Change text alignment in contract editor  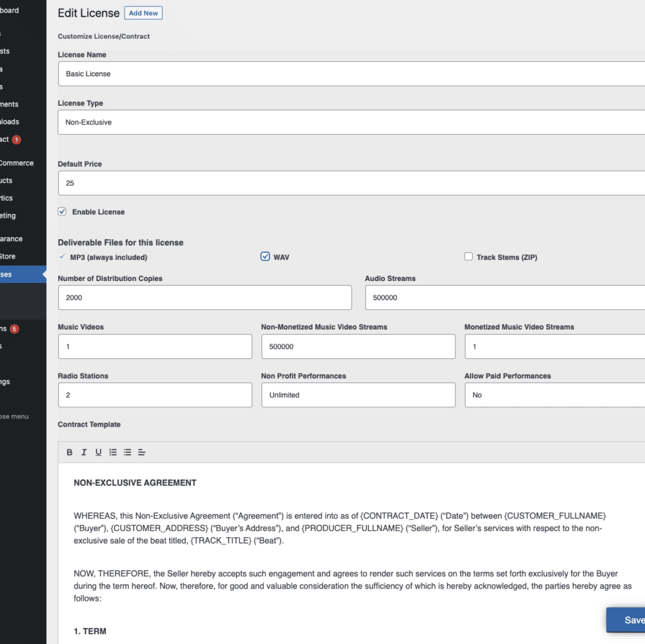click(141, 452)
